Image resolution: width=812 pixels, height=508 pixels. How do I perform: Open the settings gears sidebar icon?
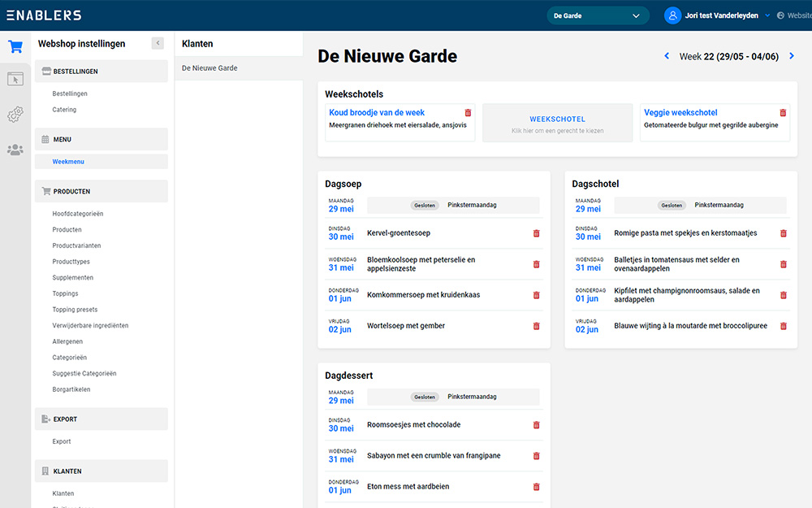[x=15, y=115]
